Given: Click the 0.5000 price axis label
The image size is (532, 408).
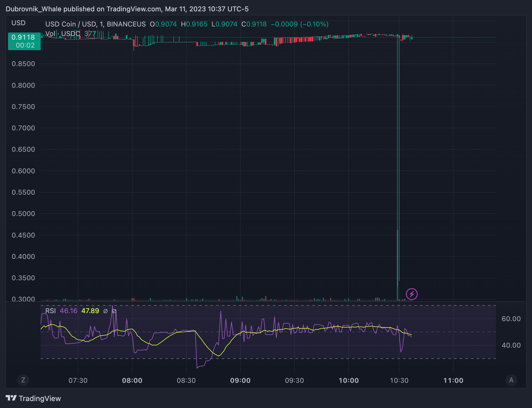Looking at the screenshot, I should click(23, 214).
